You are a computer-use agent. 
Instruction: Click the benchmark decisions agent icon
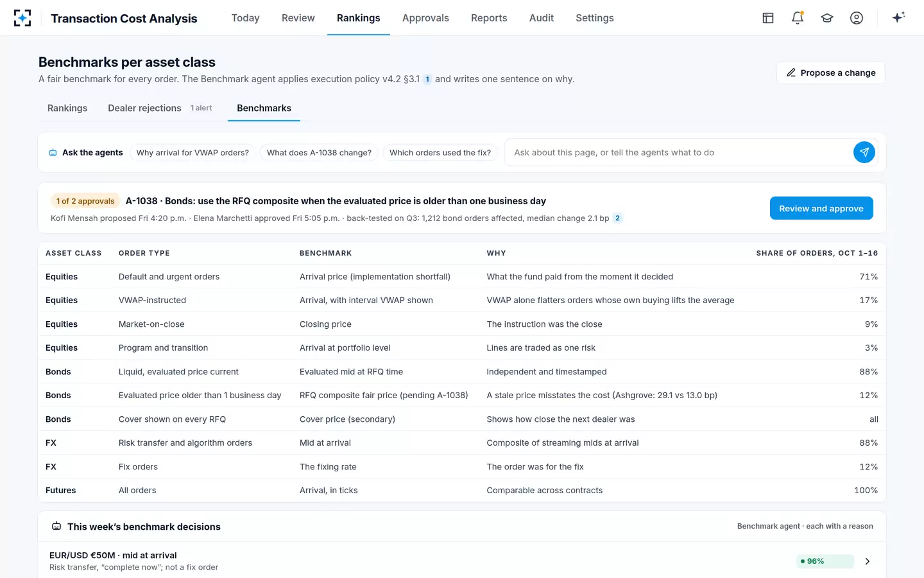tap(56, 527)
